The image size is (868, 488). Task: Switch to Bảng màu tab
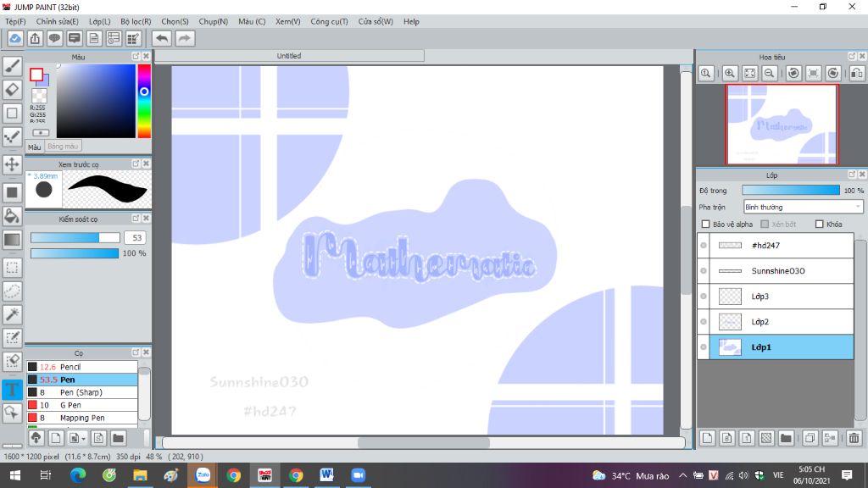(x=63, y=147)
